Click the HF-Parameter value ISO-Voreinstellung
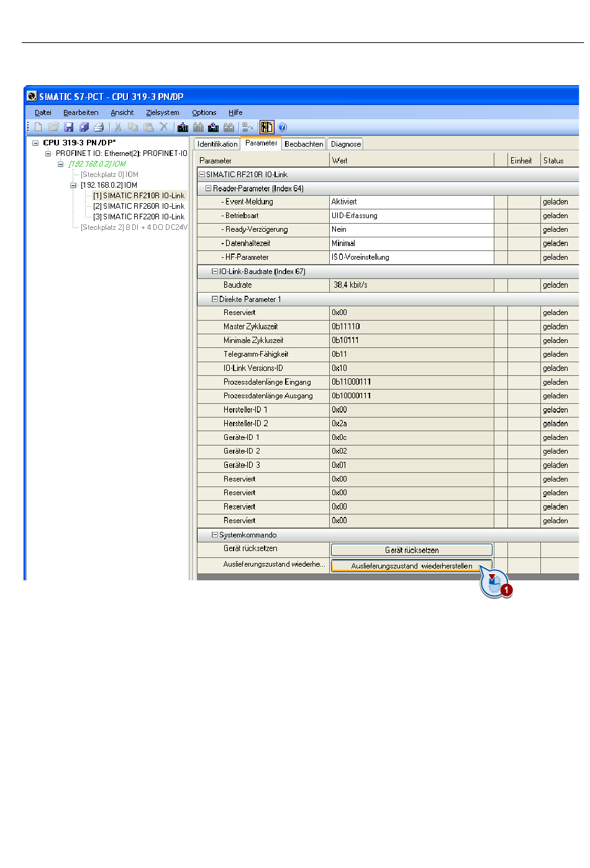 411,257
